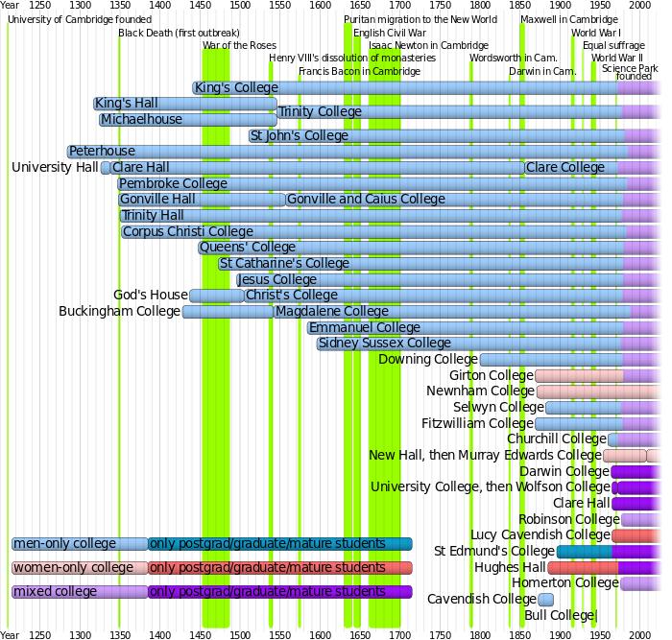Click the Cavendish College small bar

click(x=546, y=600)
